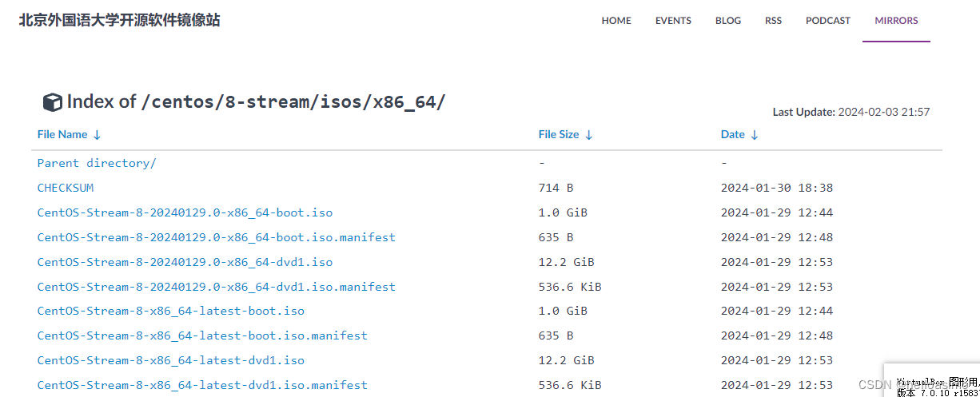
Task: Open Parent directory/ link
Action: (97, 163)
